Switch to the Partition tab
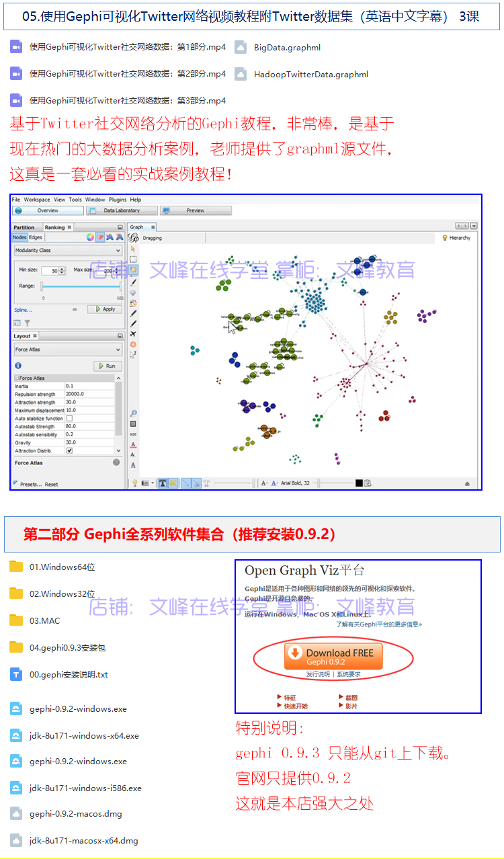 tap(24, 227)
